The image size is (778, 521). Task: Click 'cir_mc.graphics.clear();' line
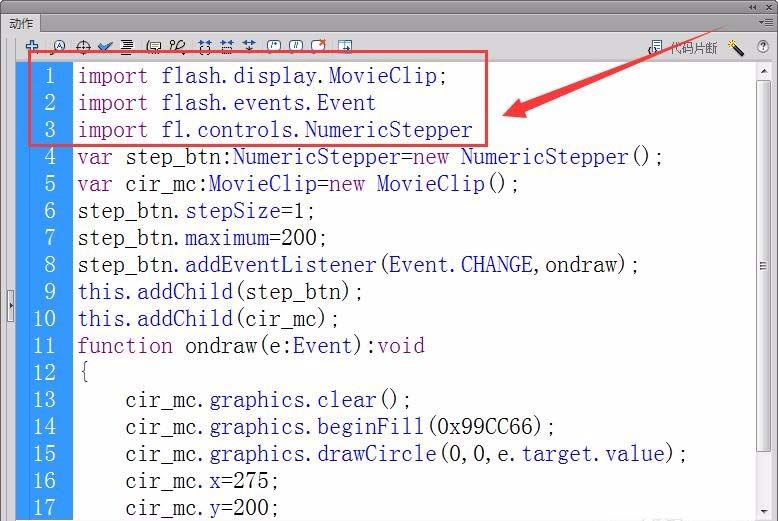click(268, 399)
